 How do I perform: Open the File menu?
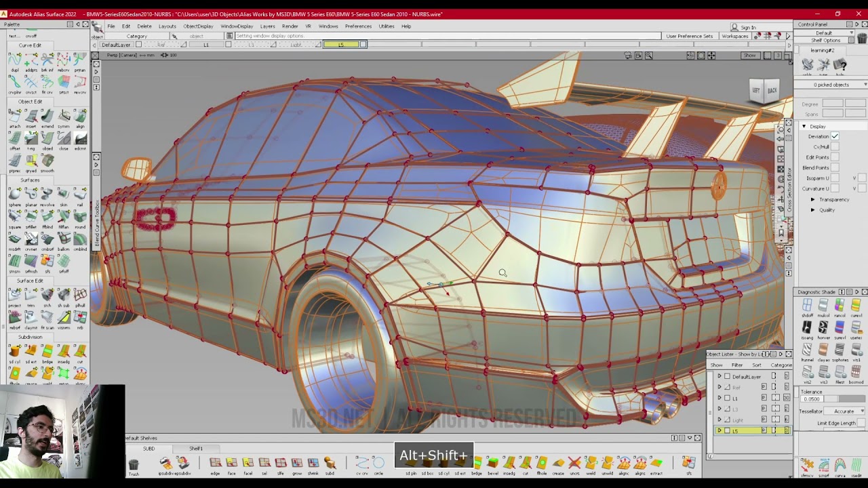(x=111, y=26)
